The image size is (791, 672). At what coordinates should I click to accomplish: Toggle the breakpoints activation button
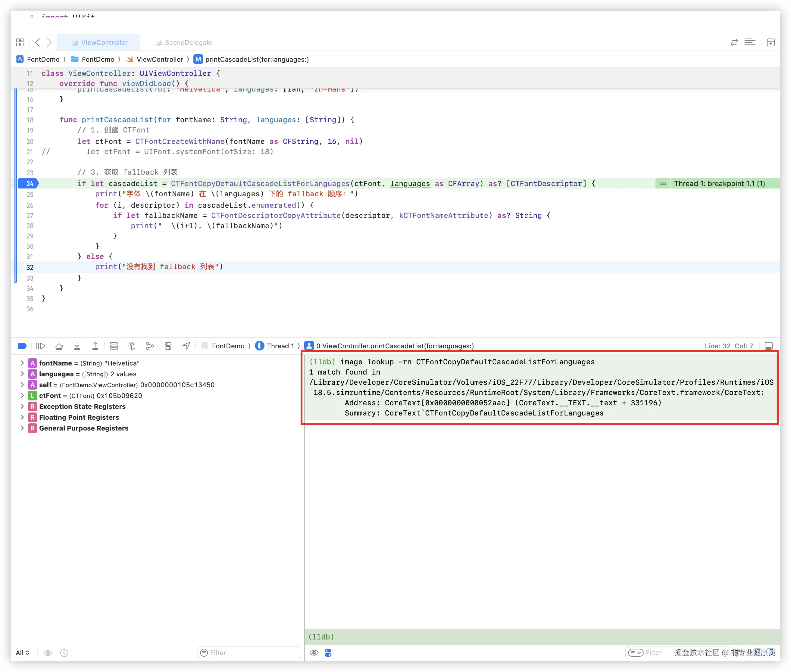[22, 346]
